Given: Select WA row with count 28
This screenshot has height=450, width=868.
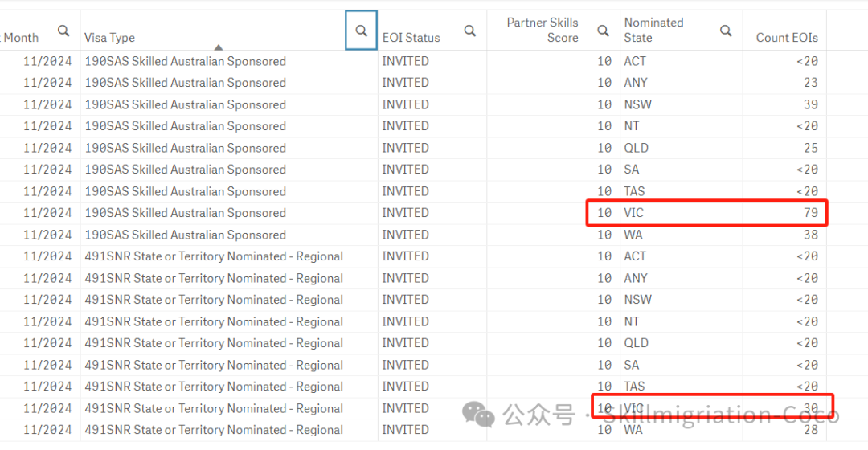Looking at the screenshot, I should point(633,430).
